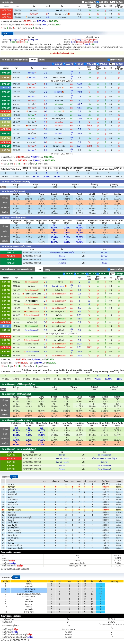Click the Win2+ column header in first goals table
This screenshot has height=644, width=124.
click(x=16, y=194)
